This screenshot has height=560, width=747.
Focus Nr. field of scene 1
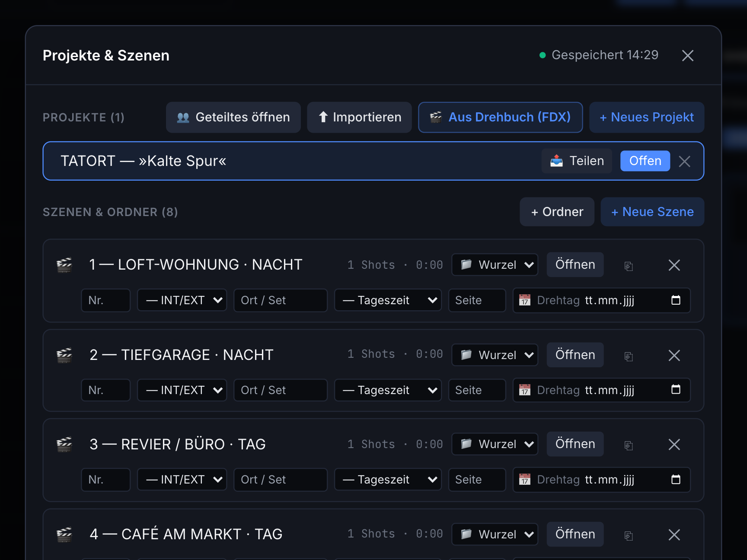106,300
